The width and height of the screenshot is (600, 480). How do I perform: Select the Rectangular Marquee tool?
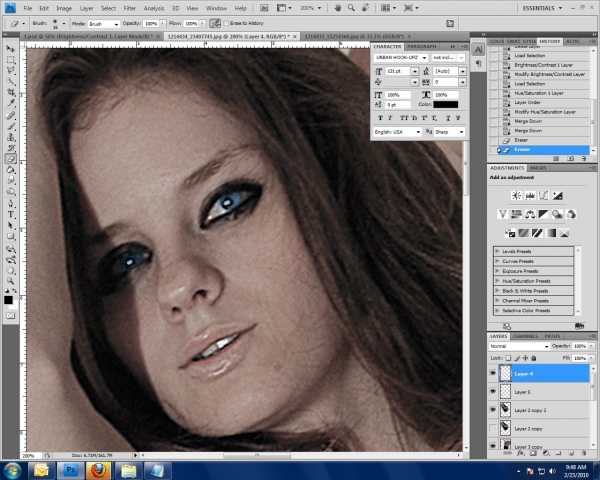pyautogui.click(x=11, y=60)
